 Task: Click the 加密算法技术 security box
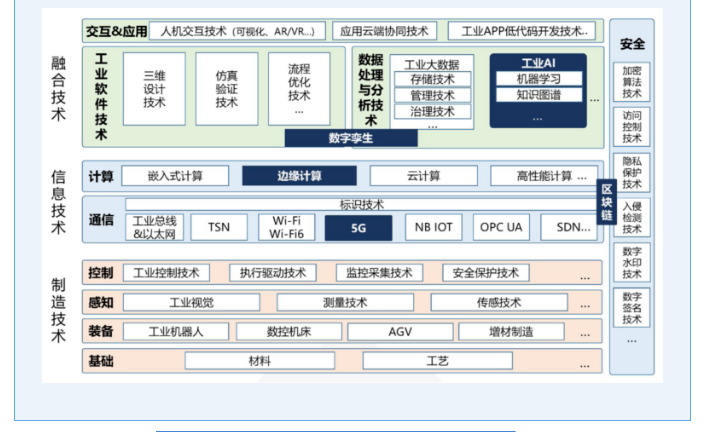pyautogui.click(x=632, y=82)
